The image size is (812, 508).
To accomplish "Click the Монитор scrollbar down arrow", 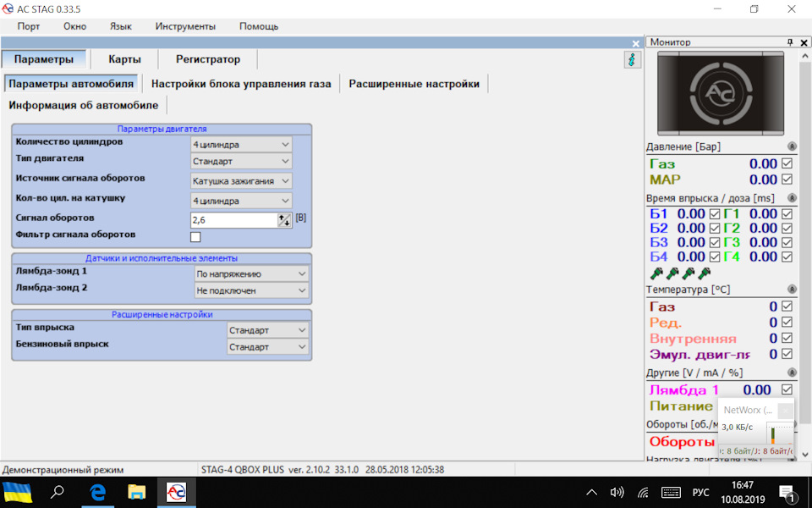I will (x=804, y=454).
